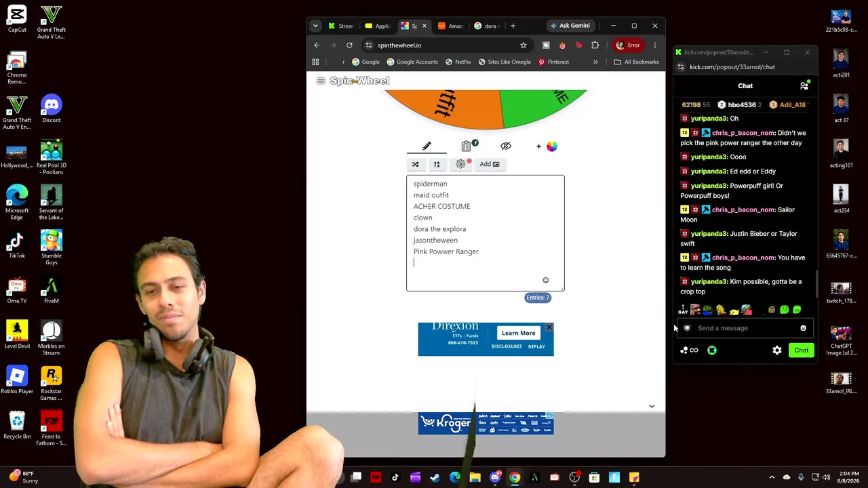Open Chrome three-dot menu
The height and width of the screenshot is (488, 868).
(x=654, y=45)
